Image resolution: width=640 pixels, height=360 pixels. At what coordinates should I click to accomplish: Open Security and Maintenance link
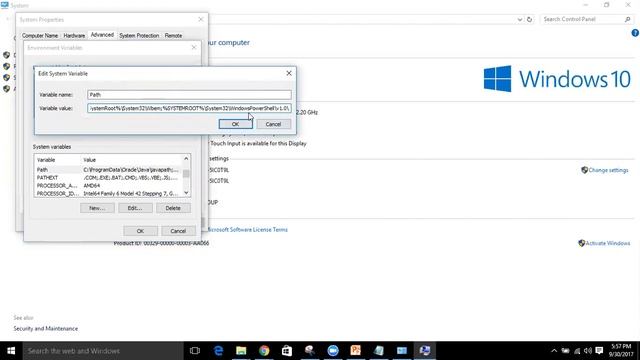tap(46, 329)
